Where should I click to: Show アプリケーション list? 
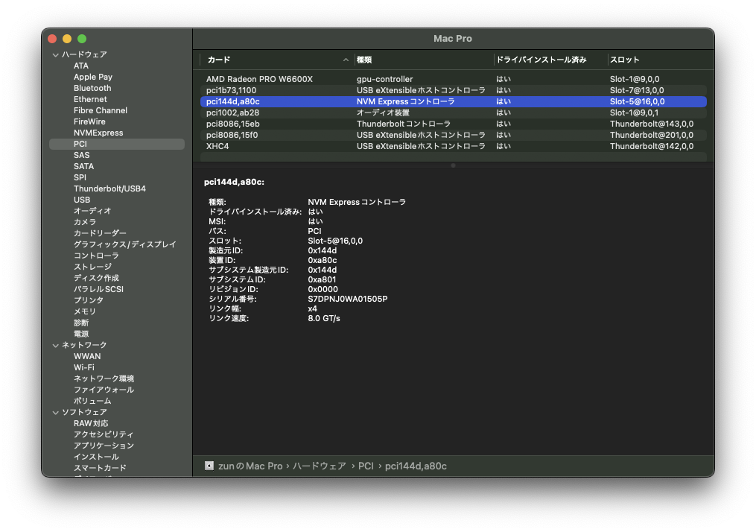104,446
